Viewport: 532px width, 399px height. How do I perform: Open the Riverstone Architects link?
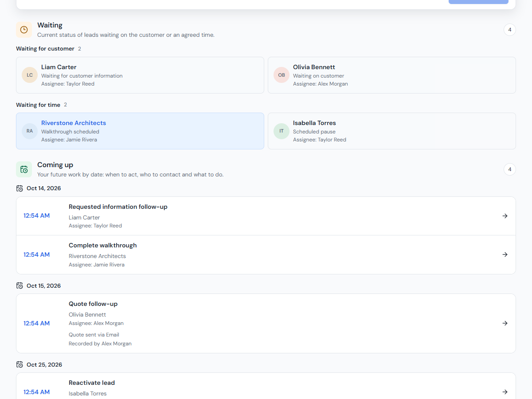(74, 123)
